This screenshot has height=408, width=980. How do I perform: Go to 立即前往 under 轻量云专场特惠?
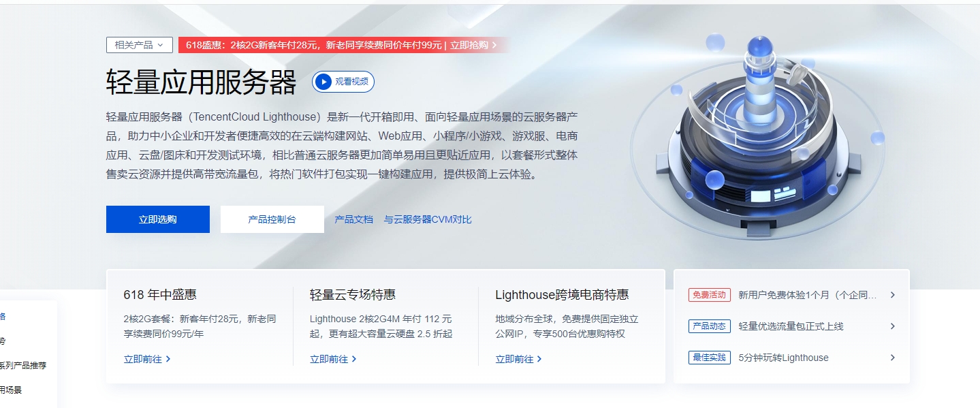coord(333,359)
